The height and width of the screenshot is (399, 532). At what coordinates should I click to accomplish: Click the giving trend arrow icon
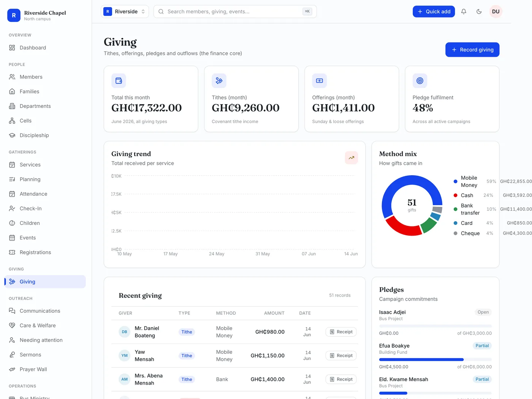click(x=351, y=158)
